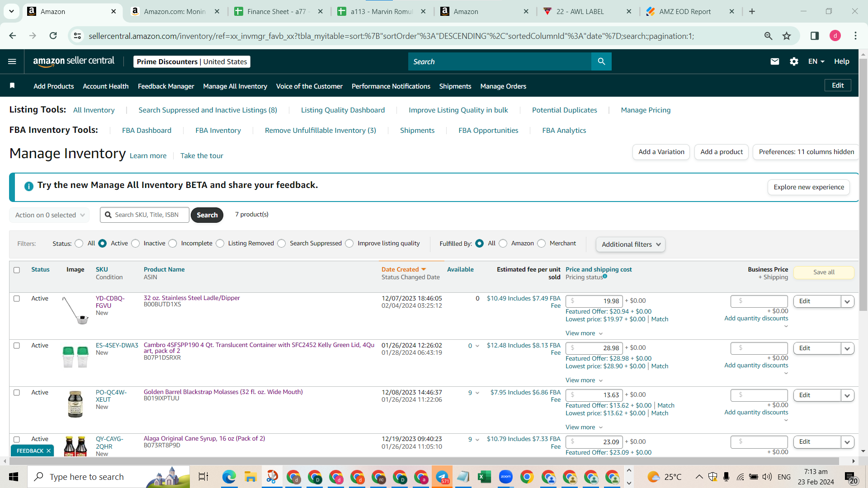
Task: Open Remove Unfulfillable Inventory (3) link
Action: [320, 130]
